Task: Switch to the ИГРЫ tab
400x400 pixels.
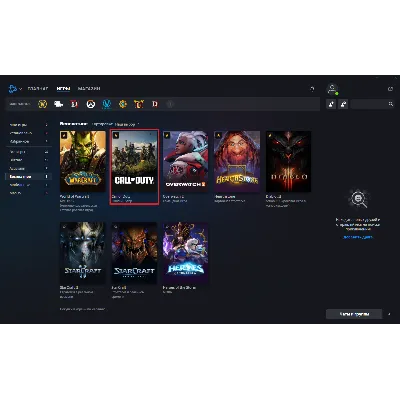Action: [63, 89]
